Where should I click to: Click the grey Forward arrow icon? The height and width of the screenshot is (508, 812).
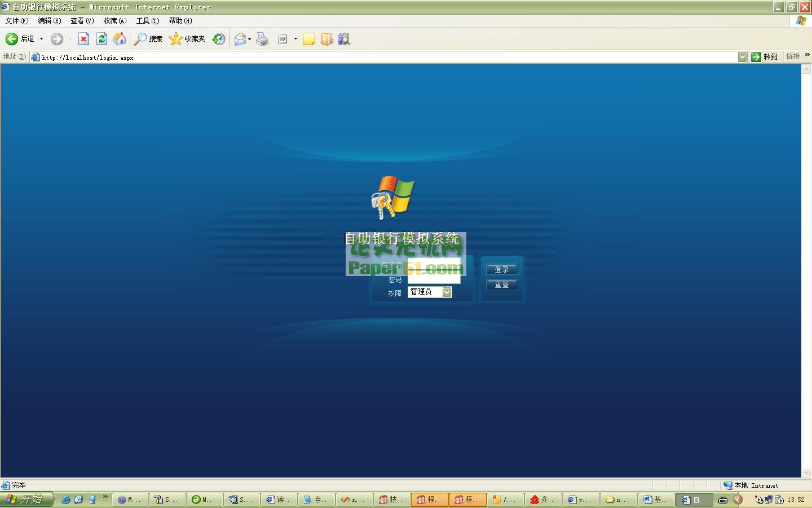tap(56, 39)
